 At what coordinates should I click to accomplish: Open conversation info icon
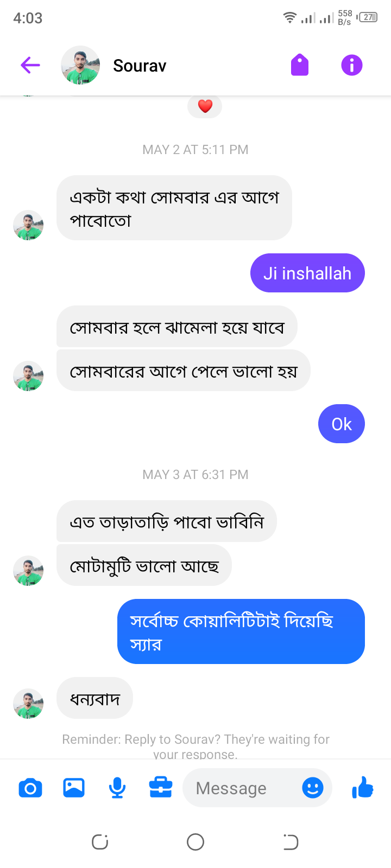click(351, 66)
